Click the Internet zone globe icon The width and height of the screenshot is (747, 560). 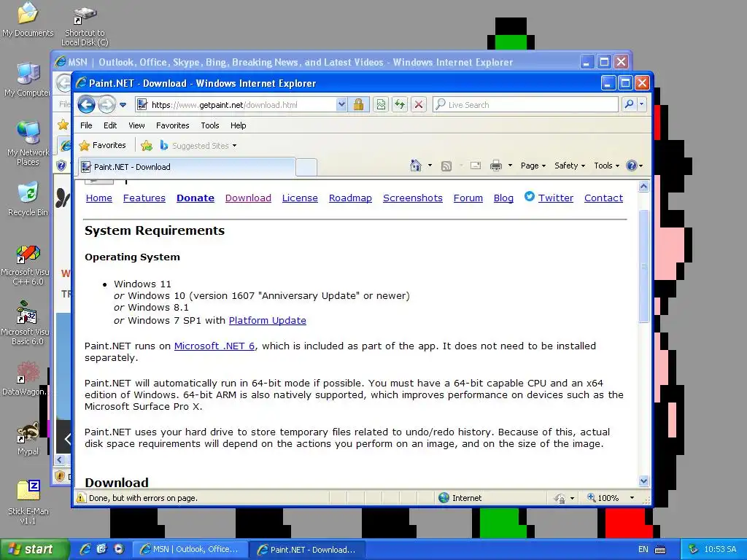[444, 497]
